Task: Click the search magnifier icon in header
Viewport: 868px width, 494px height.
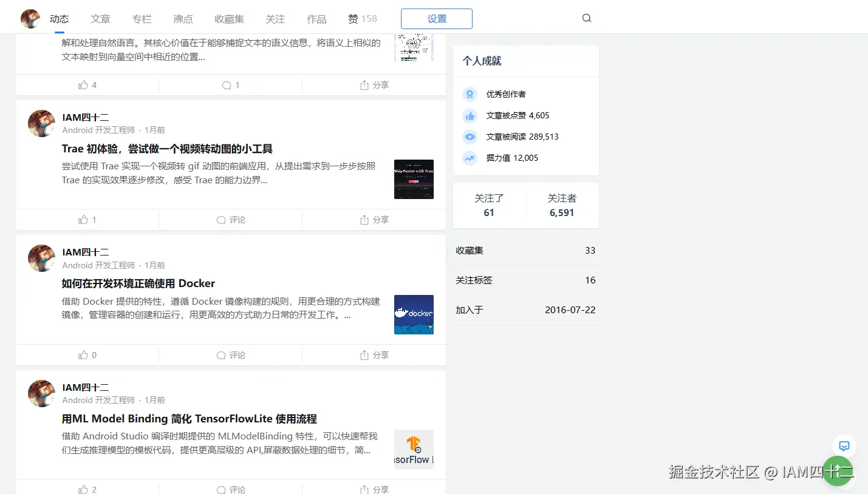Action: point(587,18)
